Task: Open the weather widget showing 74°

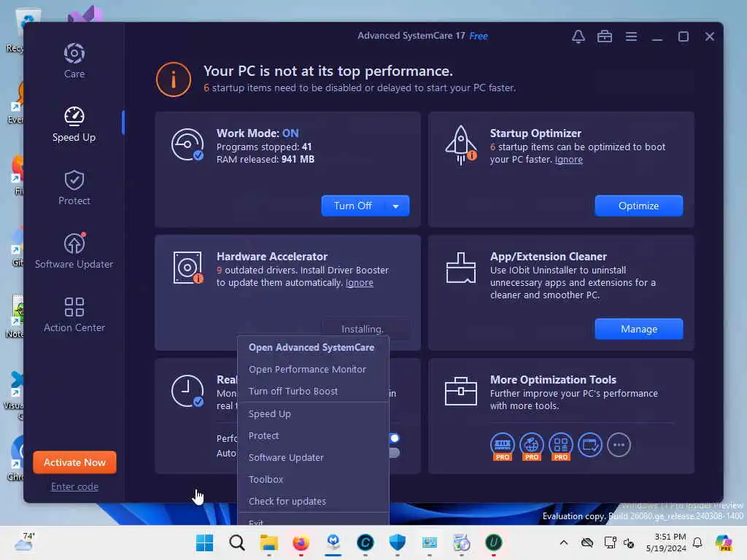Action: [x=24, y=542]
